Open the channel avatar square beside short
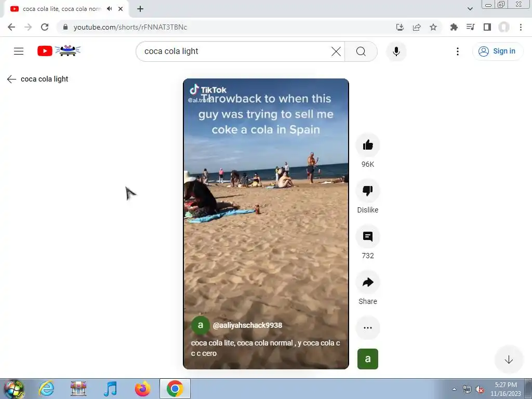 click(x=368, y=359)
